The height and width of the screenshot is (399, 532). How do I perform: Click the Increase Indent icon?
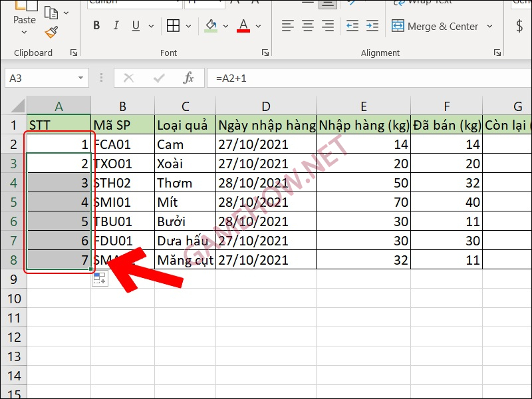click(370, 26)
